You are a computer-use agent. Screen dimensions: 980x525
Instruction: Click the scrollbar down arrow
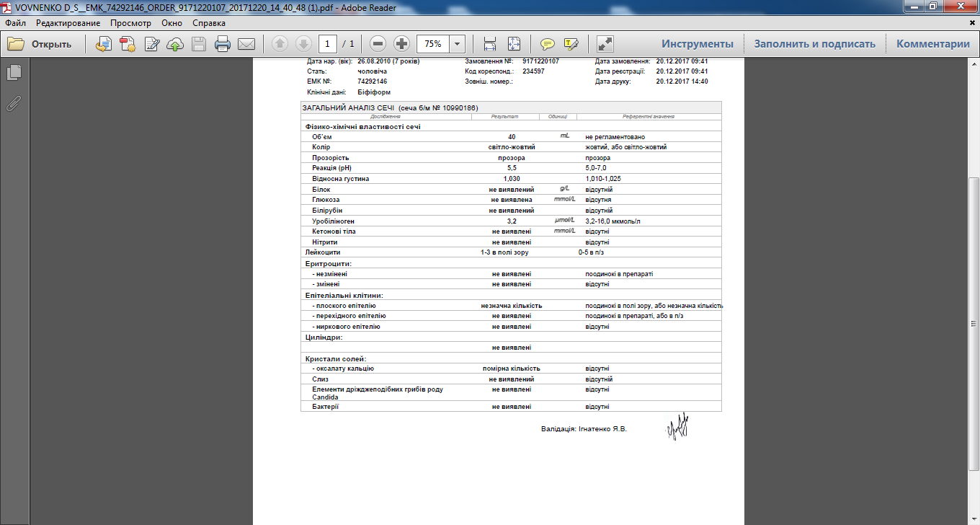pos(974,519)
